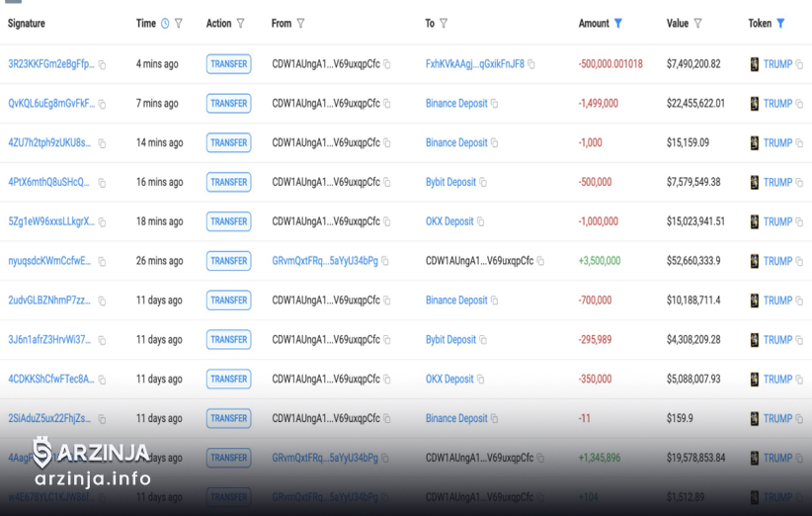
Task: Select amount +3,500,000
Action: pos(600,261)
